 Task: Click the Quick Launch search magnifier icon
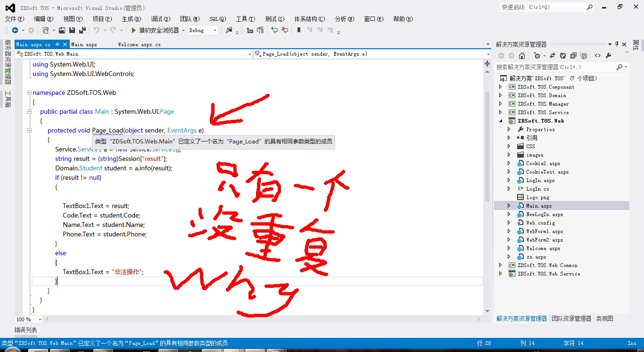[x=589, y=7]
